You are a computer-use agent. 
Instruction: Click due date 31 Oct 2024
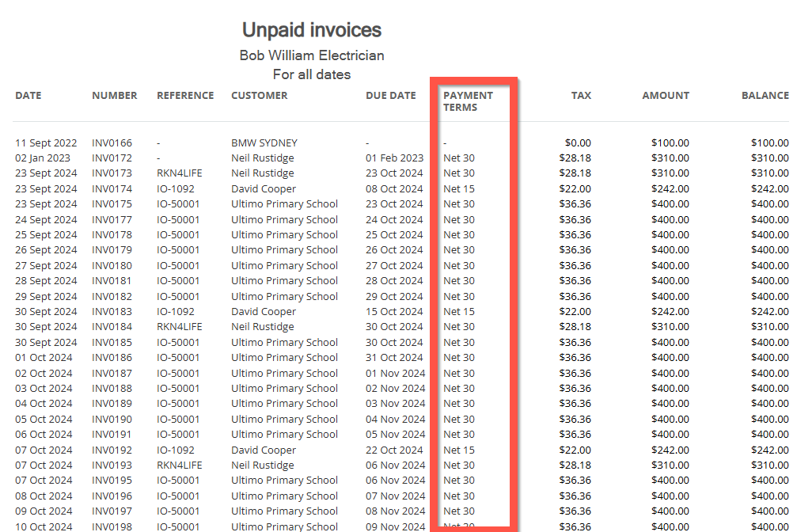point(394,358)
